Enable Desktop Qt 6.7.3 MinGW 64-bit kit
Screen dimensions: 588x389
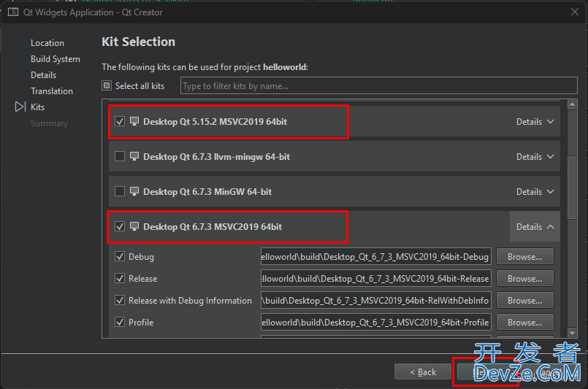(120, 191)
